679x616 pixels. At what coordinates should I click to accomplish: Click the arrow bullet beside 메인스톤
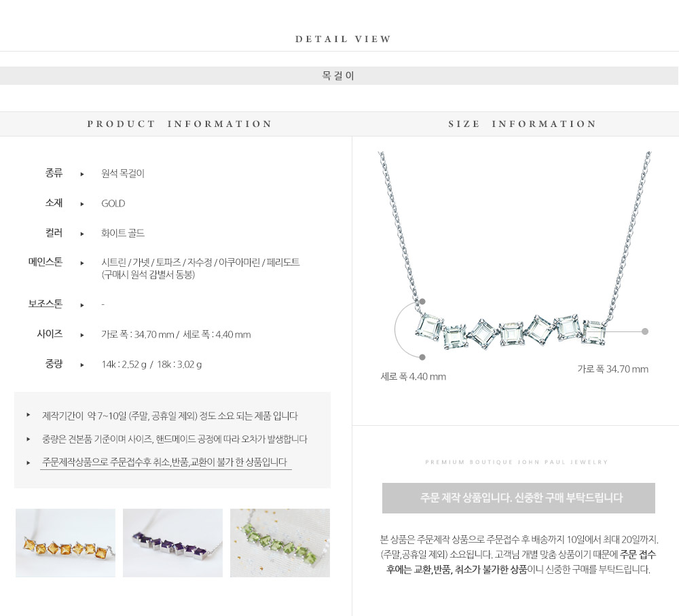tap(82, 263)
